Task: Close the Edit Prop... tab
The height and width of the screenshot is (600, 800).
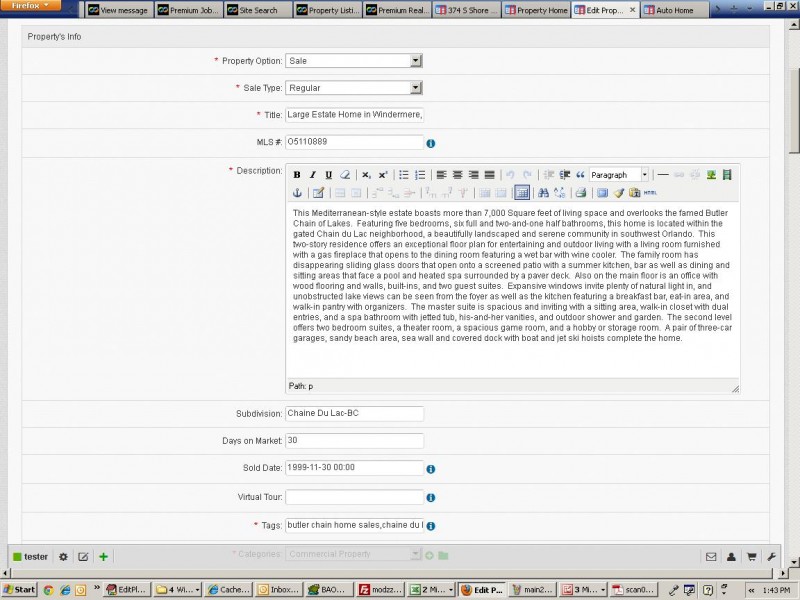Action: tap(632, 10)
